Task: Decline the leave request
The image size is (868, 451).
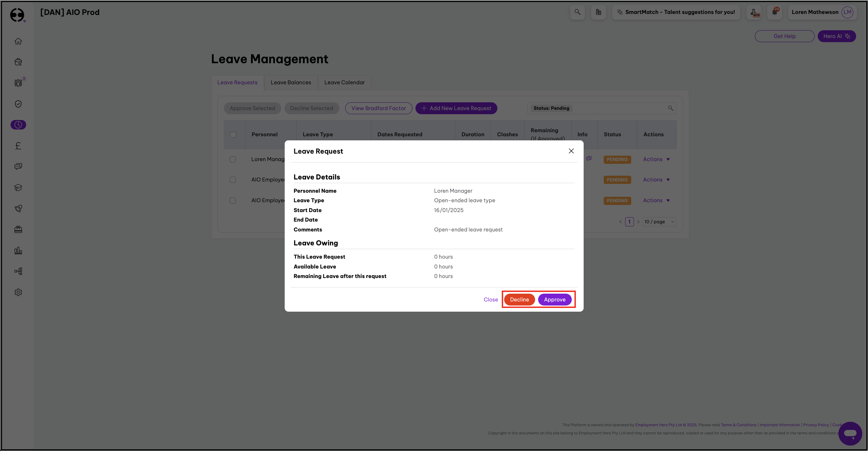Action: tap(519, 299)
